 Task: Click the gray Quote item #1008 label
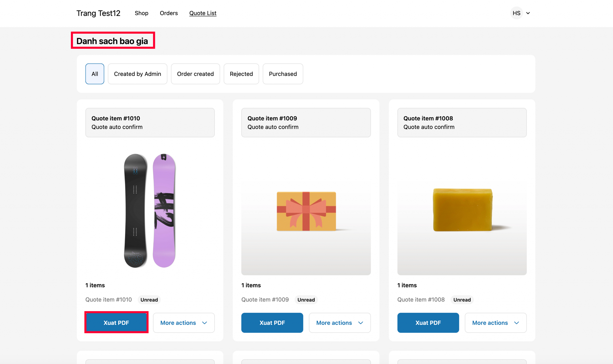[421, 299]
